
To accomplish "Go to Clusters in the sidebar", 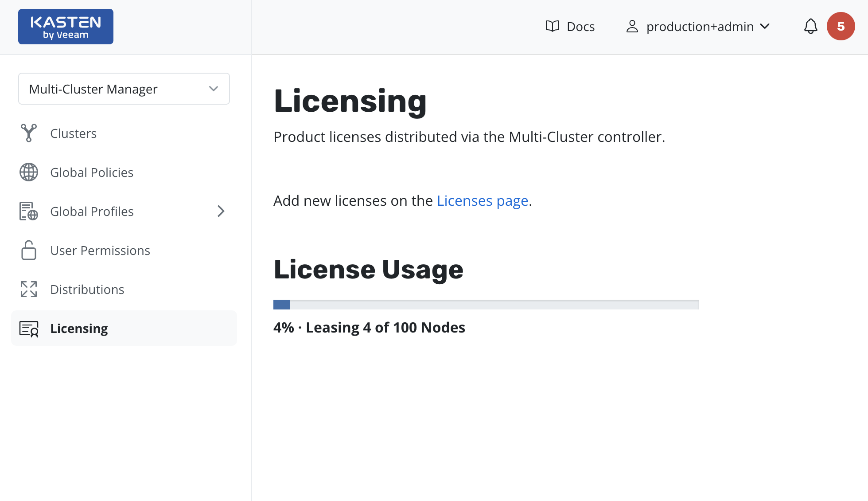I will tap(73, 133).
